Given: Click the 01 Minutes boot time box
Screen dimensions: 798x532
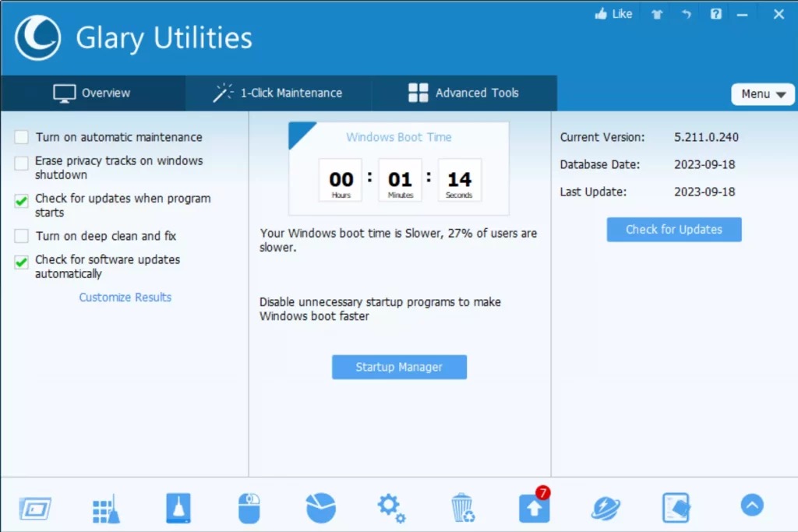Looking at the screenshot, I should tap(400, 180).
